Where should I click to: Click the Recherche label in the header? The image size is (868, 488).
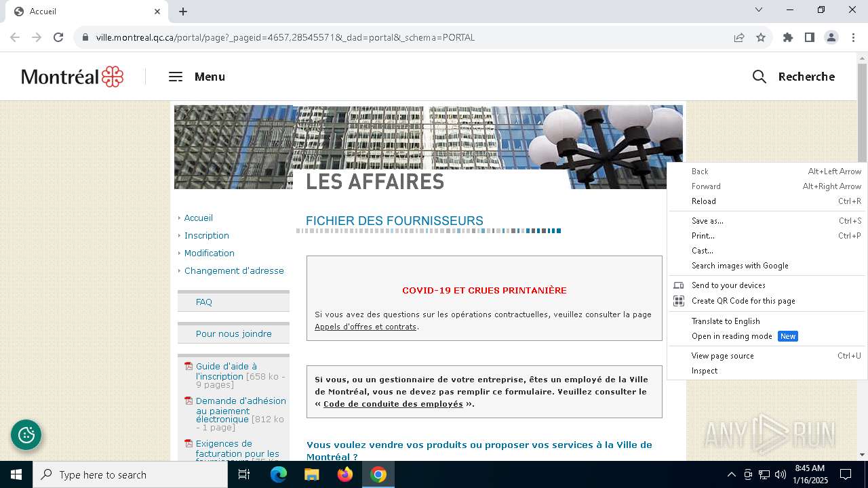(x=806, y=77)
